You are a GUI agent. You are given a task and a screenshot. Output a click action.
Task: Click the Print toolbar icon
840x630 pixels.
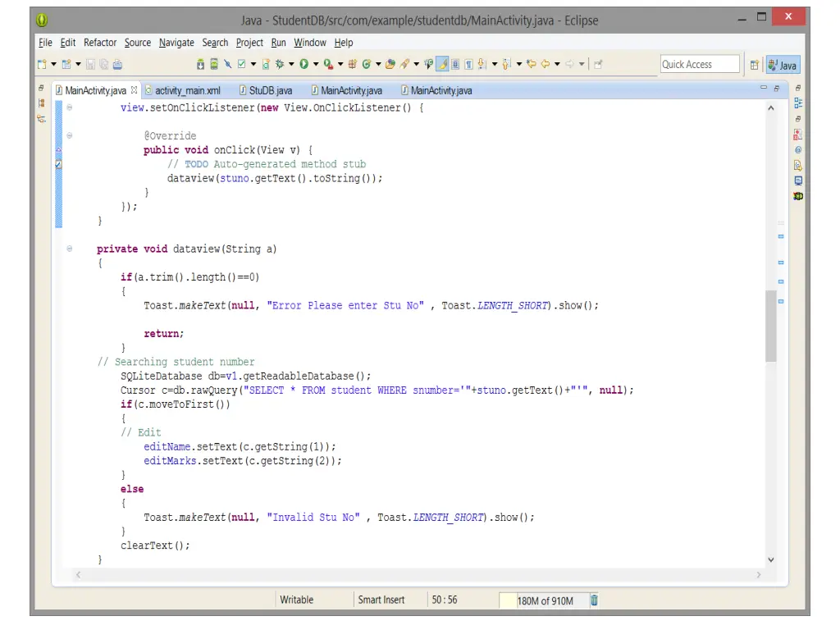tap(117, 64)
